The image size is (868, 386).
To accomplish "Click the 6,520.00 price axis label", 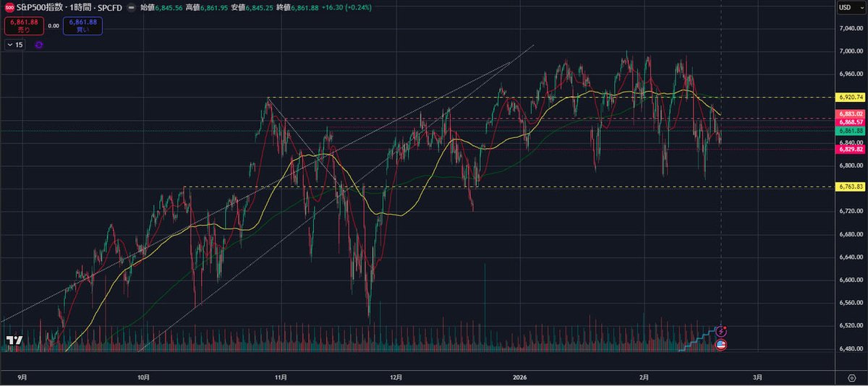I will pos(852,326).
